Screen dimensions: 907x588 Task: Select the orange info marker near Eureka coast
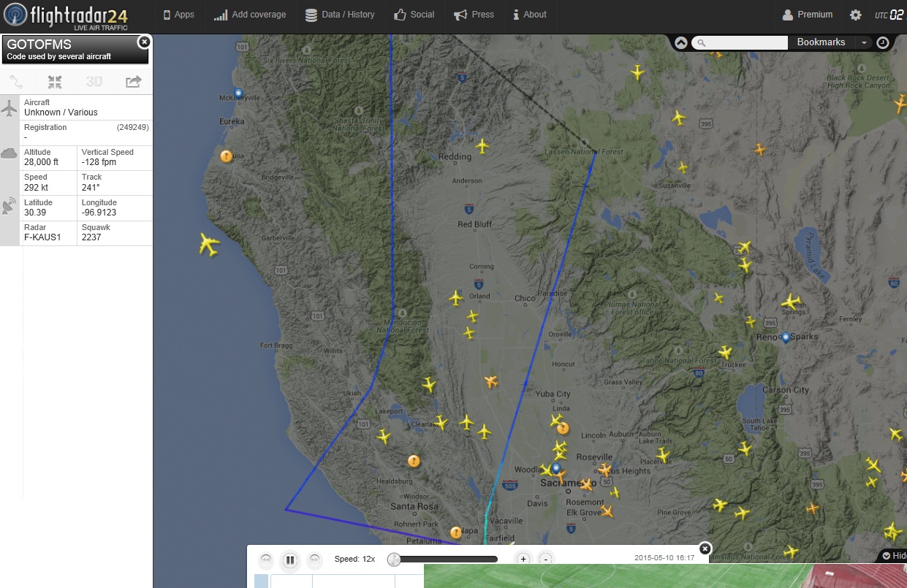[x=227, y=156]
